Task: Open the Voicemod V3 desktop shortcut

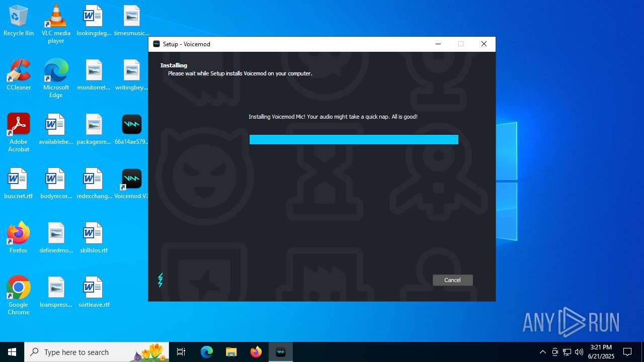Action: point(131,184)
